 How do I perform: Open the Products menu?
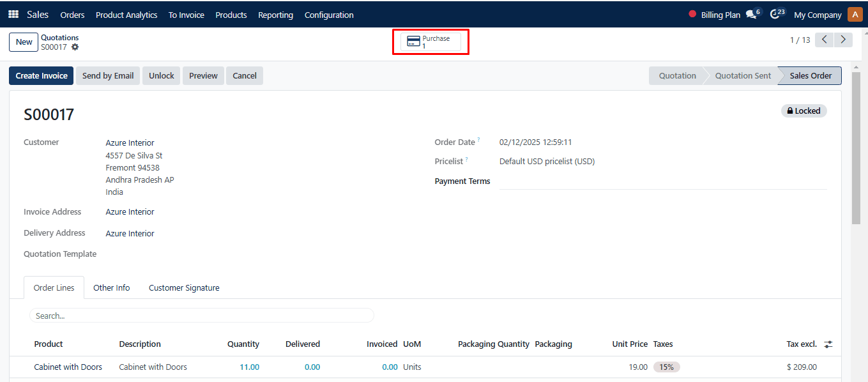(x=231, y=15)
